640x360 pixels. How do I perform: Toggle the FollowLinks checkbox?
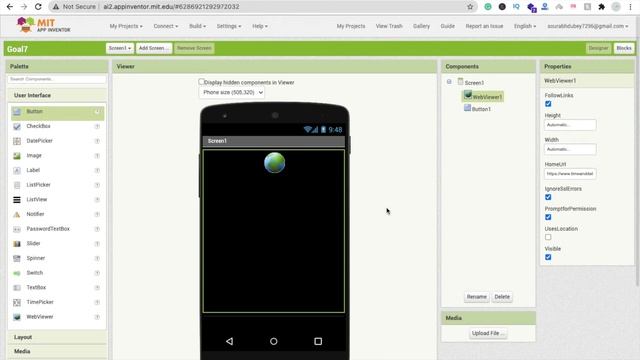pos(548,104)
